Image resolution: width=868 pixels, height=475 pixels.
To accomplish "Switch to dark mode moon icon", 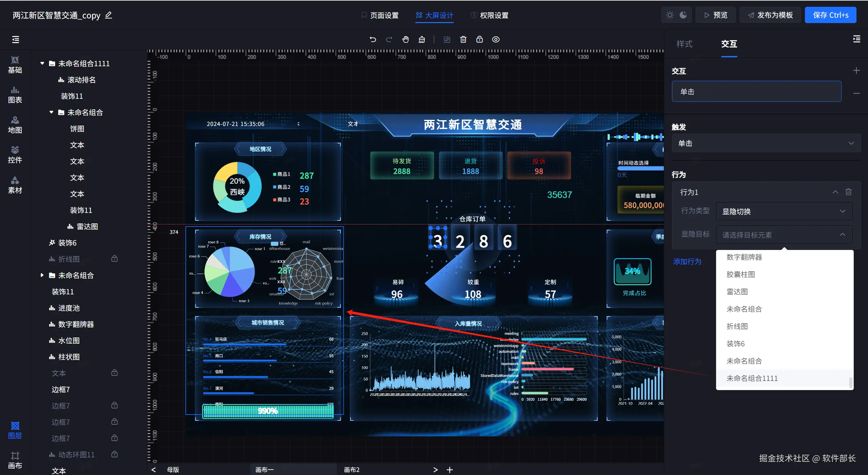I will [683, 15].
